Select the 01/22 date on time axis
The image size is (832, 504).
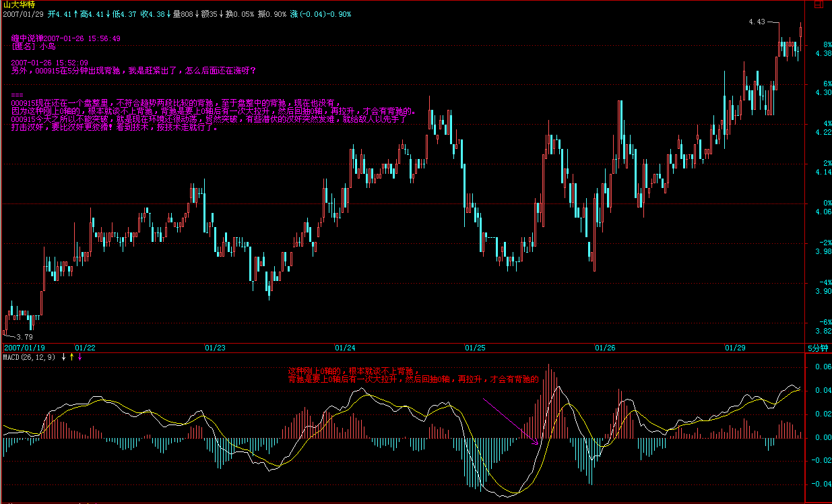coord(85,348)
